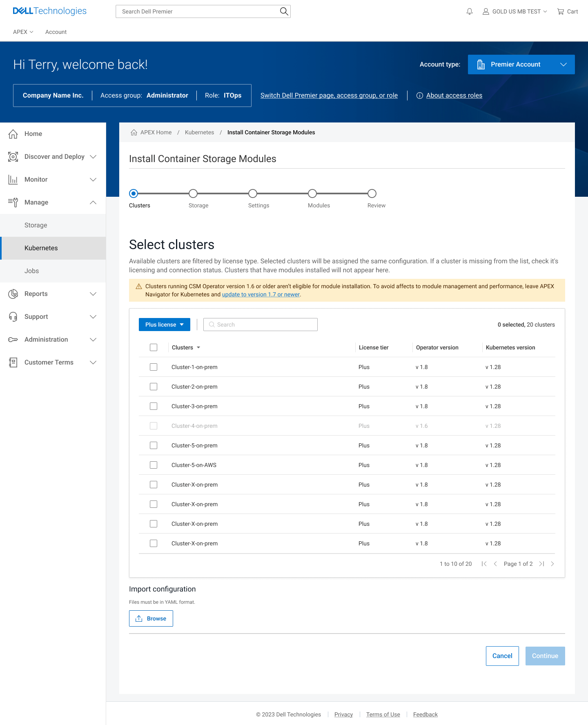Click the Customer Terms document icon

click(x=13, y=362)
